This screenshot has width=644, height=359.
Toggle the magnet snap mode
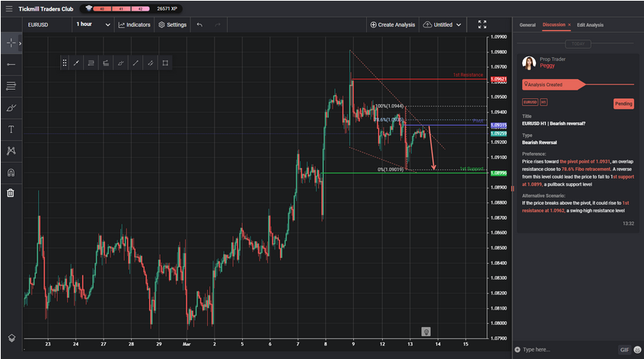(11, 173)
